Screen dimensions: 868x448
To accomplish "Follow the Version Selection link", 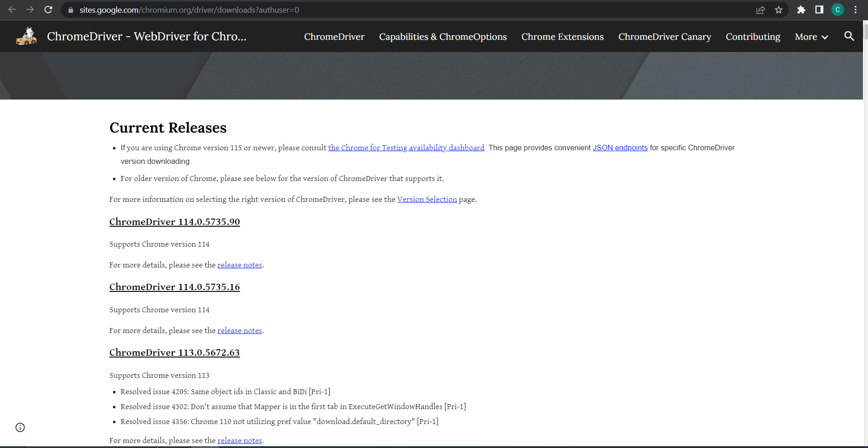I will (427, 199).
